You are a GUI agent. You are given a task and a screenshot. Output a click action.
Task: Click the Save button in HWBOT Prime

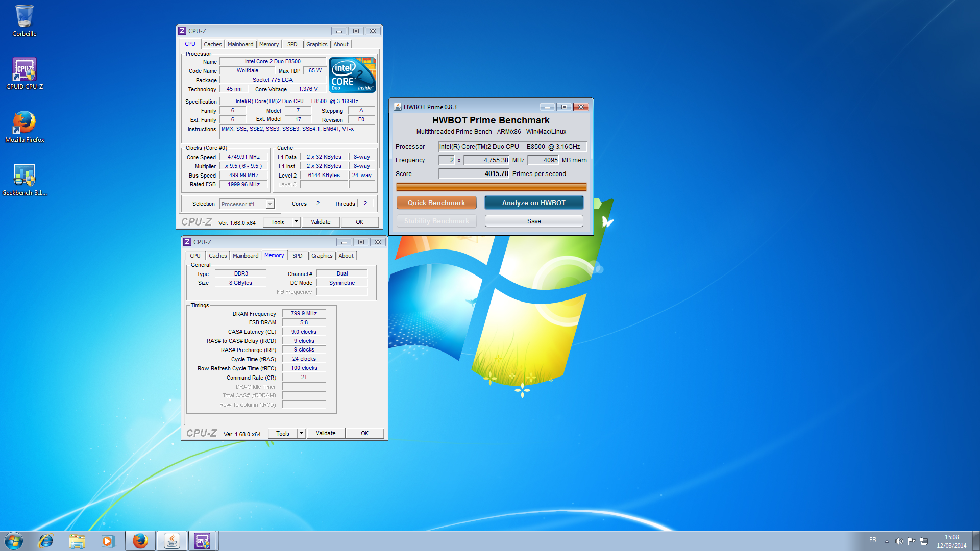(x=534, y=221)
